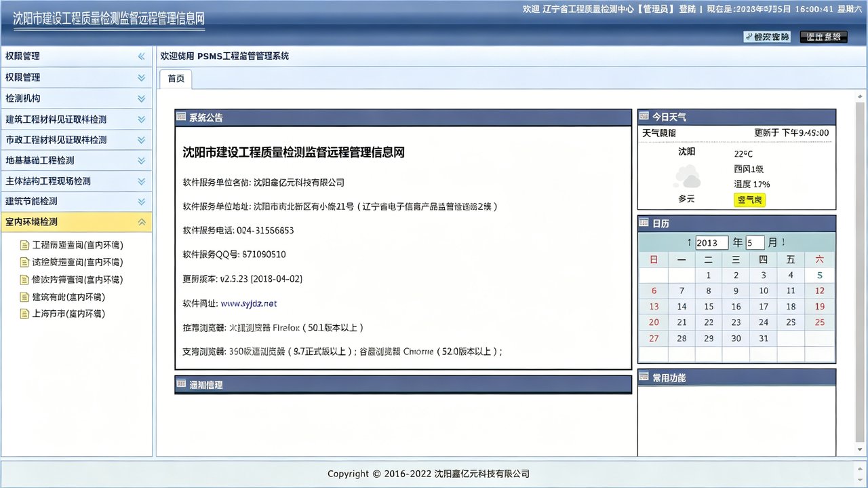Click the 日历 panel header icon
The width and height of the screenshot is (868, 488).
tap(644, 223)
